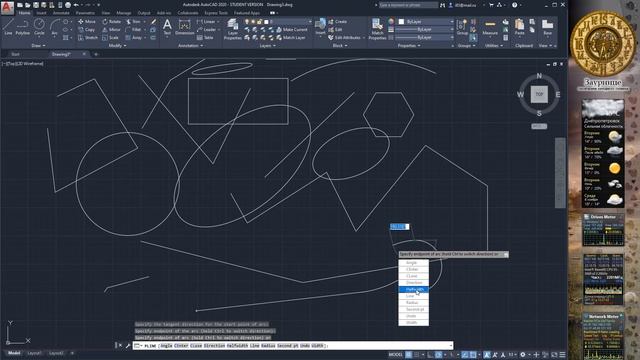Viewport: 640px width, 360px height.
Task: Toggle annotation visibility in status bar
Action: pos(487,355)
